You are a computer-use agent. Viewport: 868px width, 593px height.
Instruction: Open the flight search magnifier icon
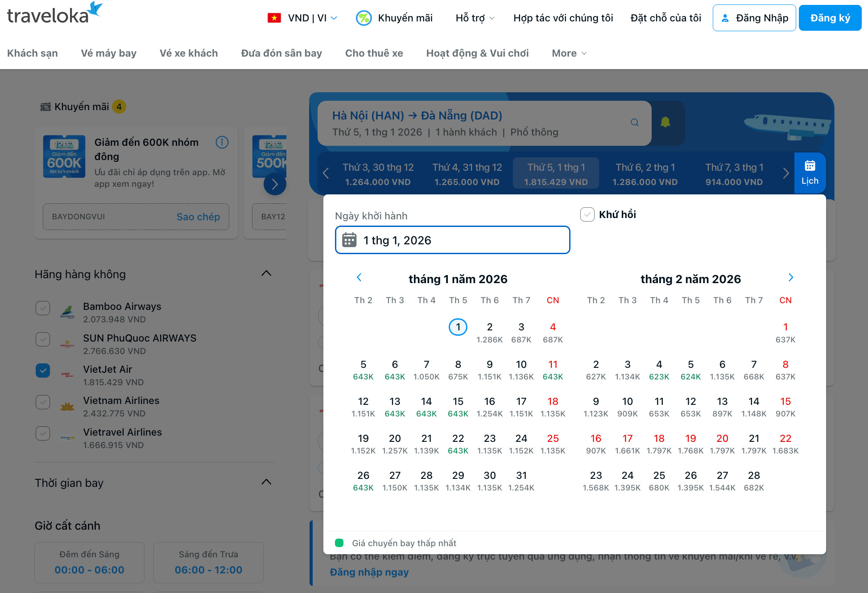[x=635, y=123]
